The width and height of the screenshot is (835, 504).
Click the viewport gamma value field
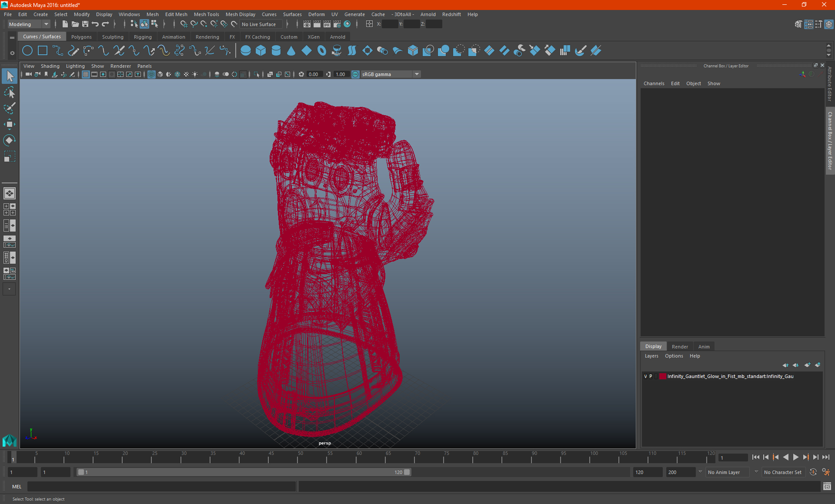tap(341, 75)
